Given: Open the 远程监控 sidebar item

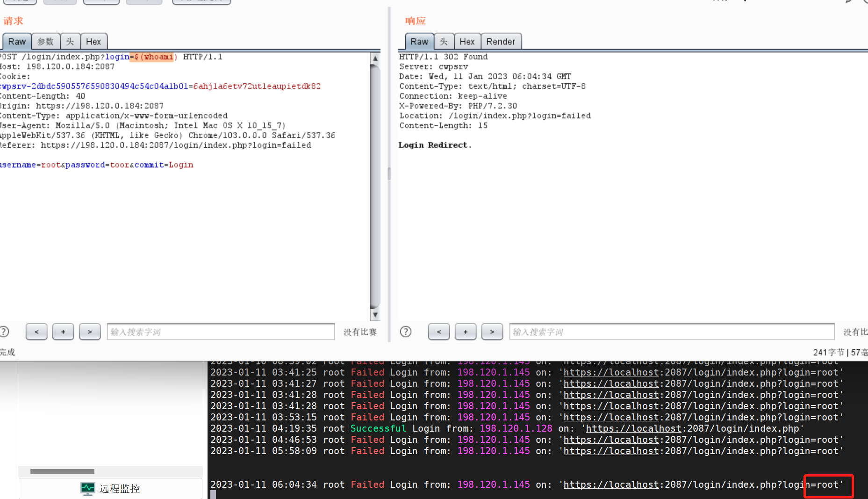Looking at the screenshot, I should click(110, 489).
